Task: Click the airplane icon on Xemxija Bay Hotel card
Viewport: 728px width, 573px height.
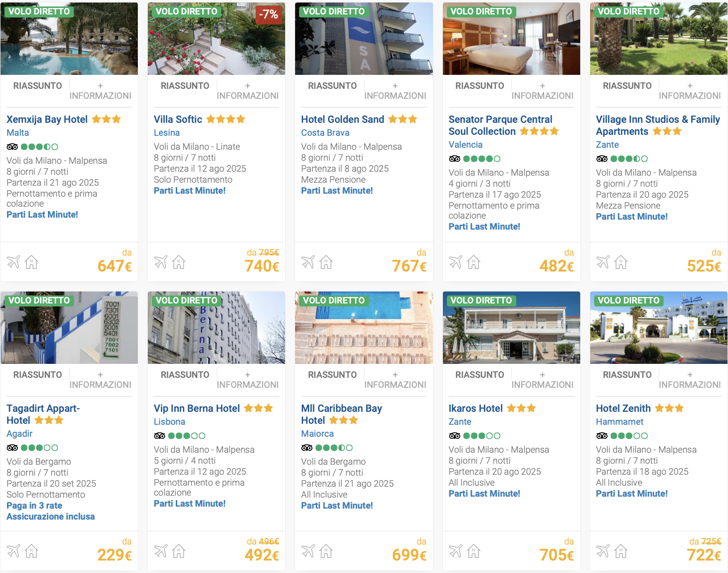Action: (x=13, y=262)
